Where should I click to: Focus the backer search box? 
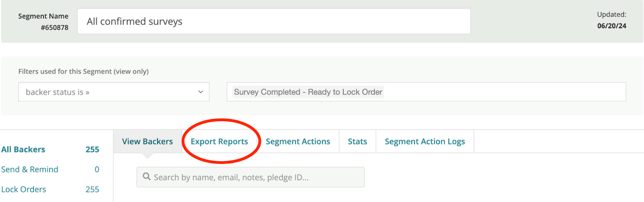point(250,177)
